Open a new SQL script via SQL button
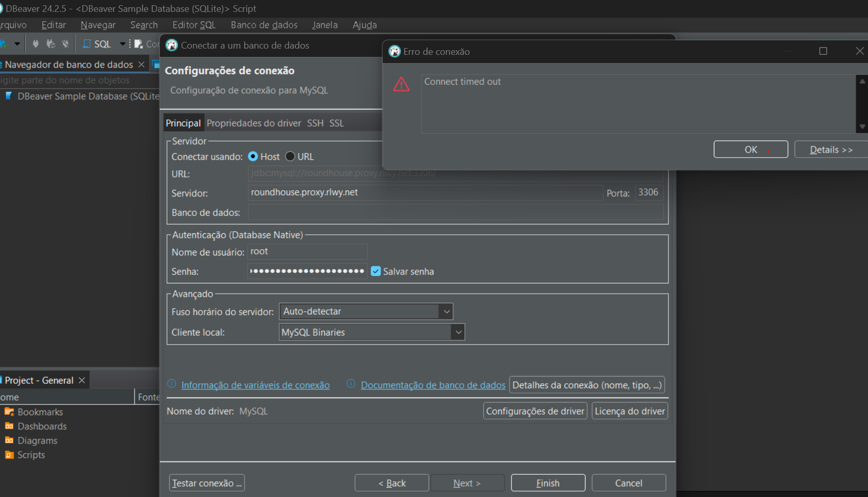Image resolution: width=868 pixels, height=497 pixels. pos(97,44)
